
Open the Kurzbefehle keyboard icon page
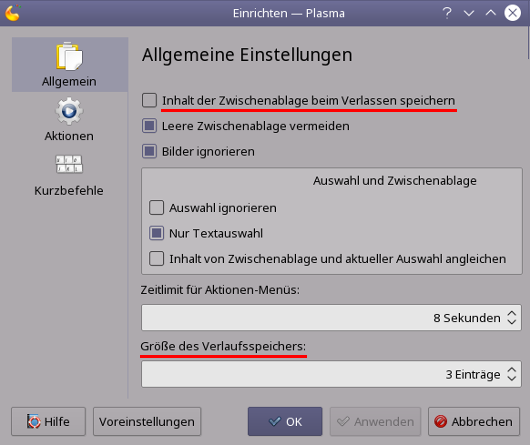69,164
